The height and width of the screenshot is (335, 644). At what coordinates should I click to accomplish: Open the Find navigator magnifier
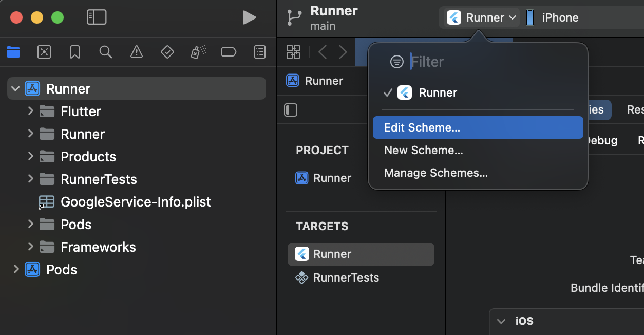point(106,52)
